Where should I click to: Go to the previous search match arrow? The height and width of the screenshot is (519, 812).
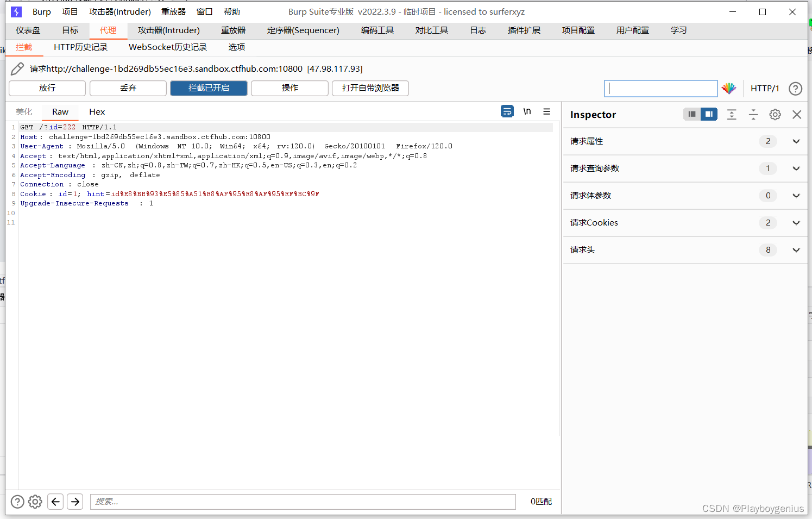[x=55, y=502]
